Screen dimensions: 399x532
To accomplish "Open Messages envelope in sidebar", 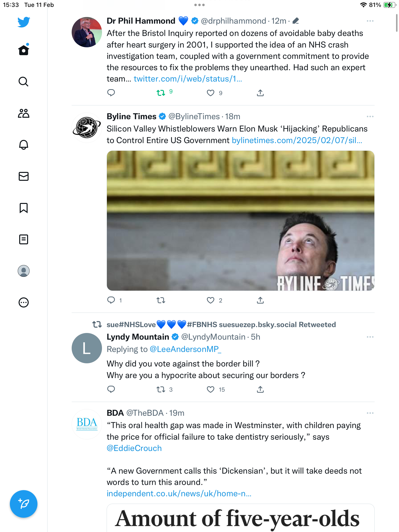I will [24, 176].
